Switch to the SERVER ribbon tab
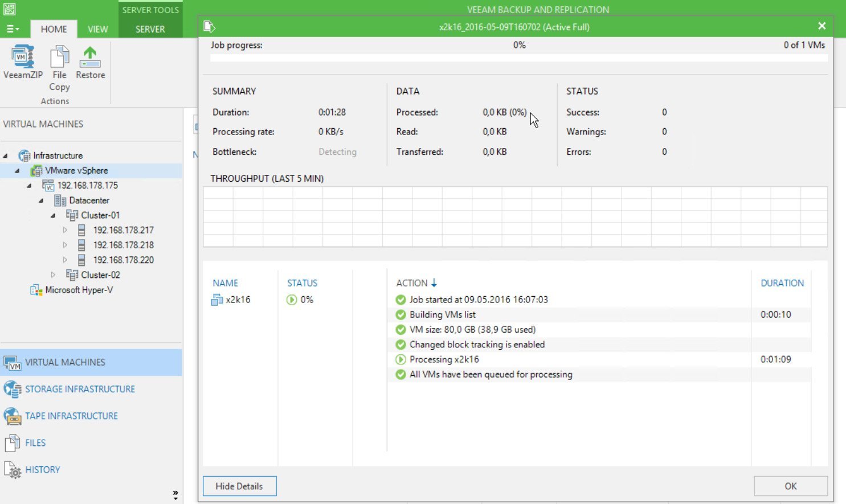 tap(150, 29)
